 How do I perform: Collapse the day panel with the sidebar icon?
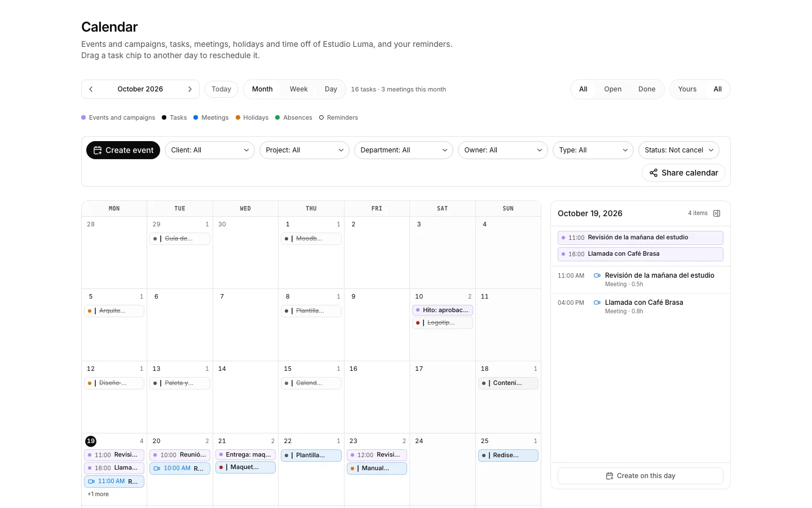(717, 213)
